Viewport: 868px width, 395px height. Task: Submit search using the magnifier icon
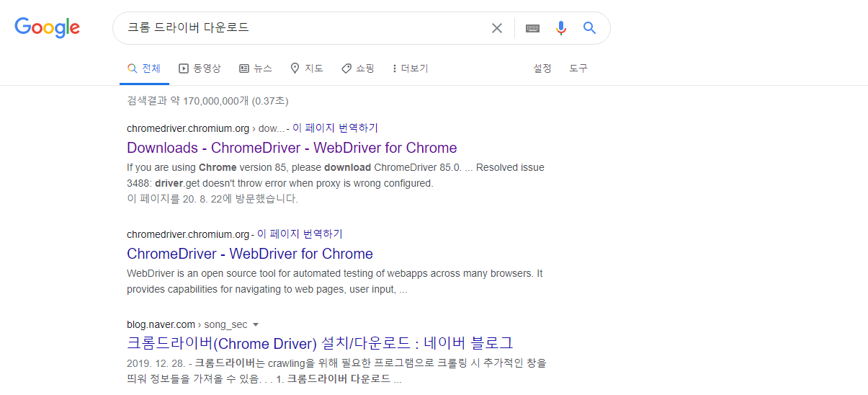[x=590, y=28]
